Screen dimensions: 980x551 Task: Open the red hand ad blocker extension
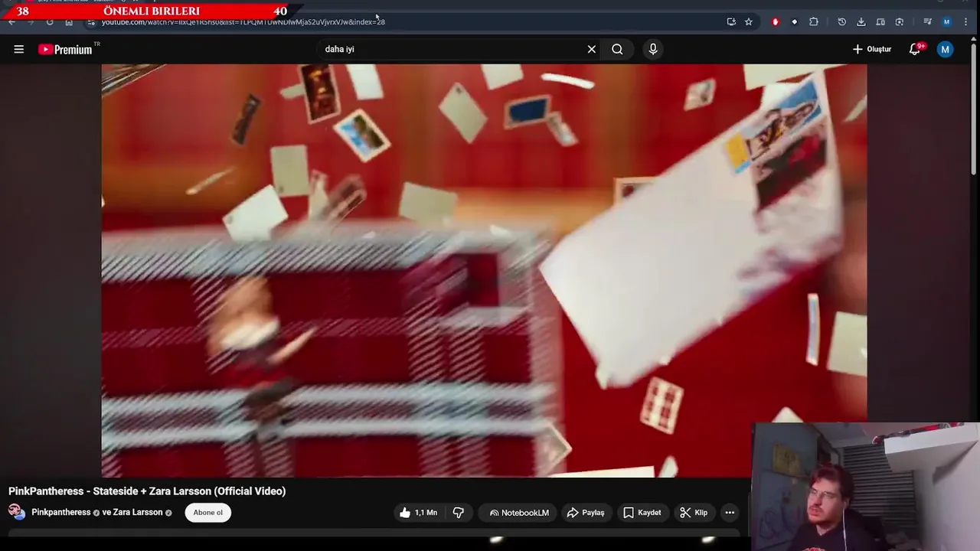tap(776, 22)
